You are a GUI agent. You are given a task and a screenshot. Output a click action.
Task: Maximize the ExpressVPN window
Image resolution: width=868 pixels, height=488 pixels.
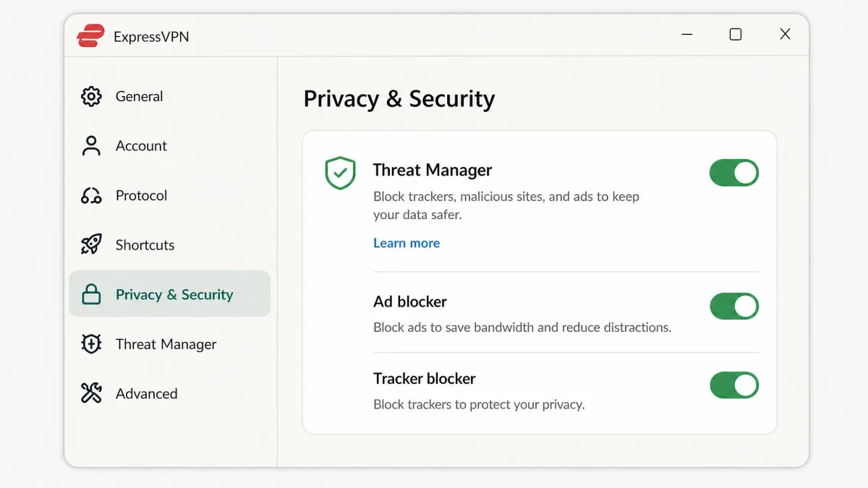tap(736, 34)
